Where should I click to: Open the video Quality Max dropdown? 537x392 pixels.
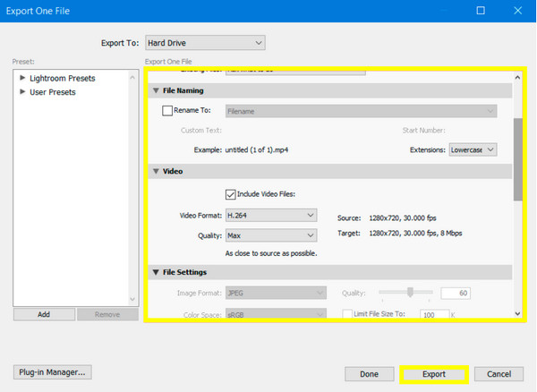click(x=271, y=235)
